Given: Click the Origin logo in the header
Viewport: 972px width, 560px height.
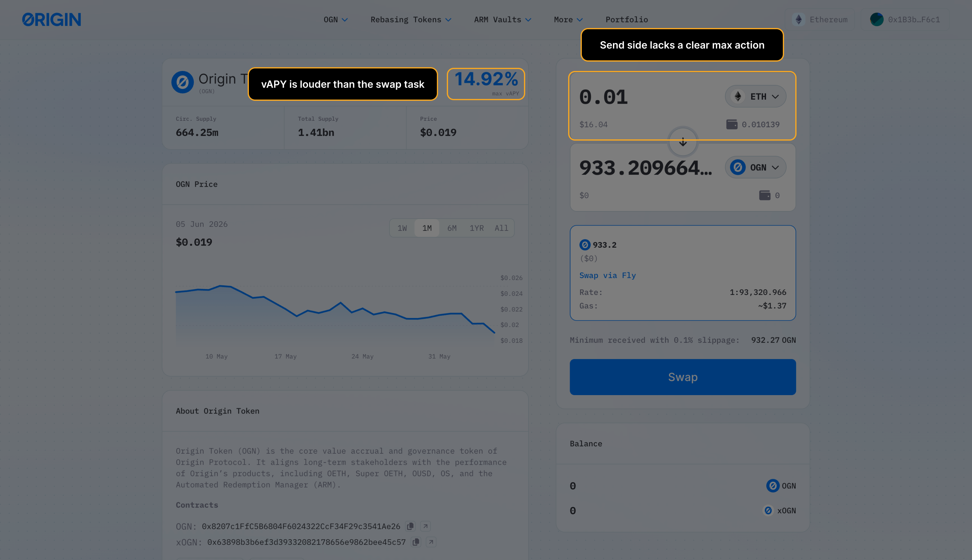Looking at the screenshot, I should [x=52, y=19].
